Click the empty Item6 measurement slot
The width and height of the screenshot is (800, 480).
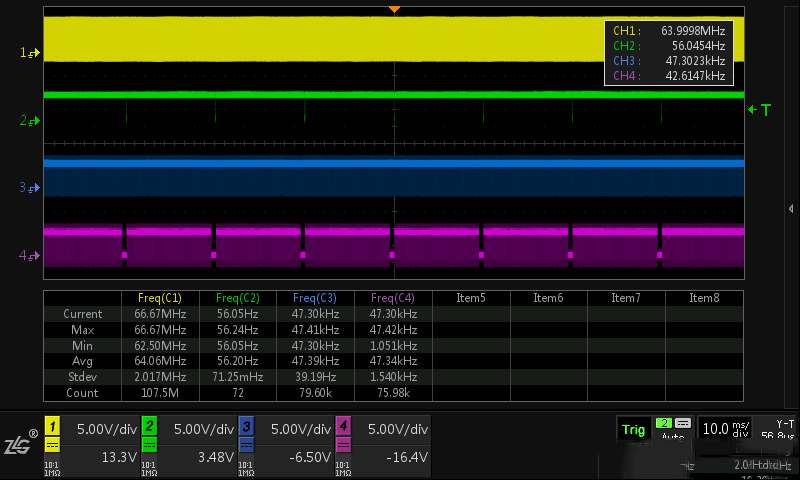coord(548,298)
